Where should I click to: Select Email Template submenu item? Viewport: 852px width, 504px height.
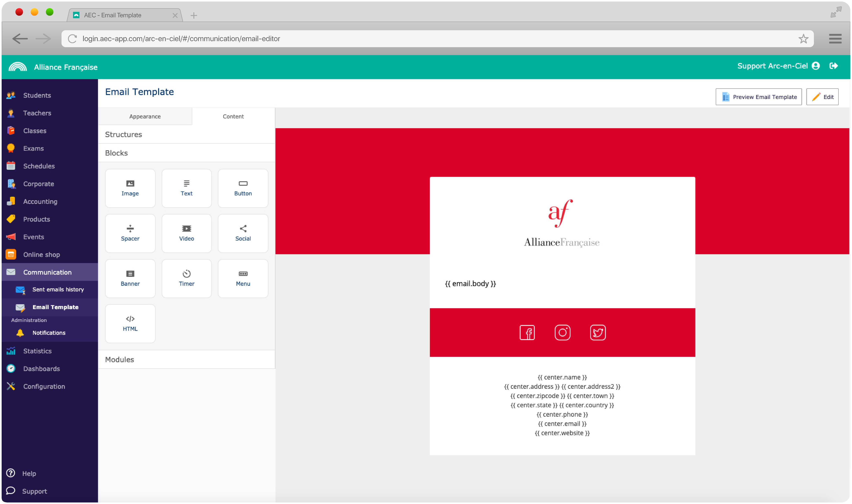point(50,307)
